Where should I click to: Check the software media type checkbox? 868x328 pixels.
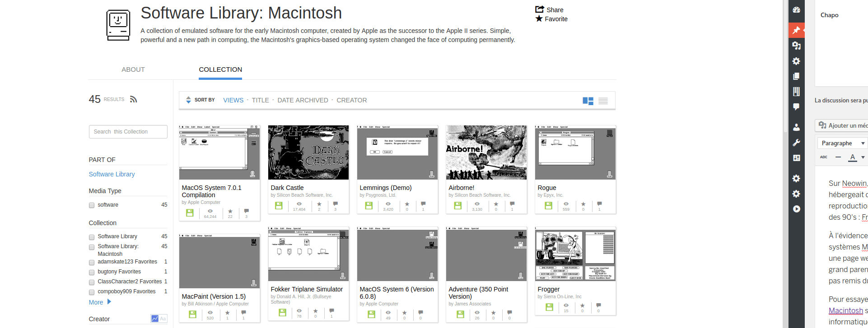point(92,205)
